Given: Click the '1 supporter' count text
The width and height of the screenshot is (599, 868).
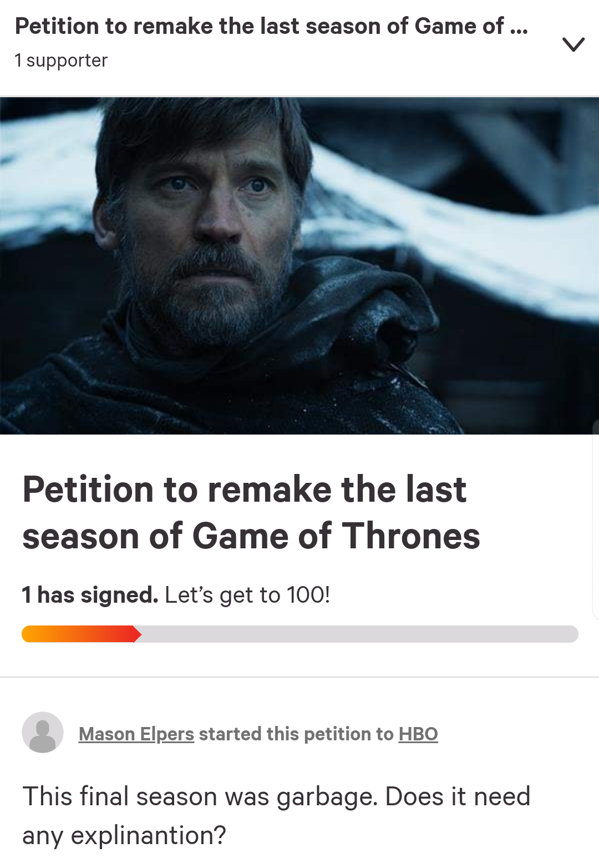Looking at the screenshot, I should coord(61,60).
